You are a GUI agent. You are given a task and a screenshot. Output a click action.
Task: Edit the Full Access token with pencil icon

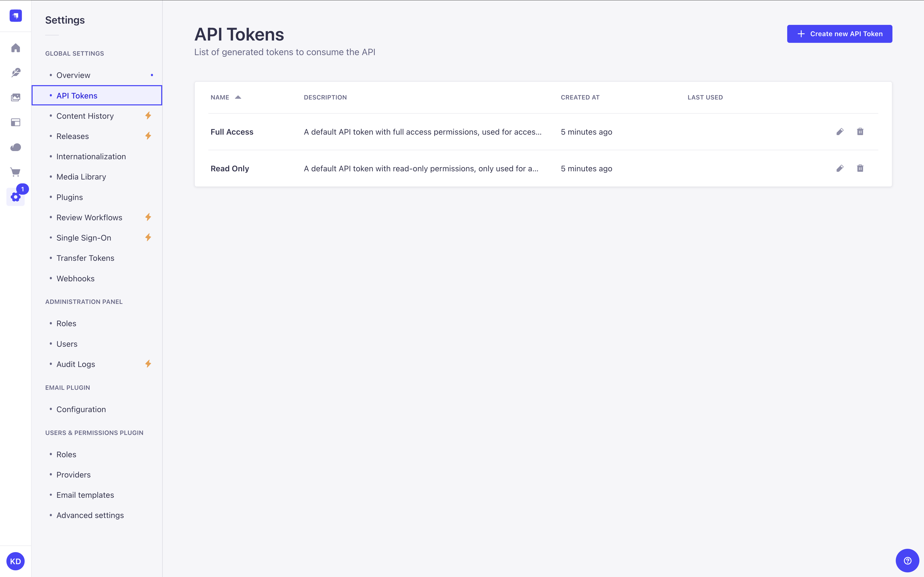(840, 132)
